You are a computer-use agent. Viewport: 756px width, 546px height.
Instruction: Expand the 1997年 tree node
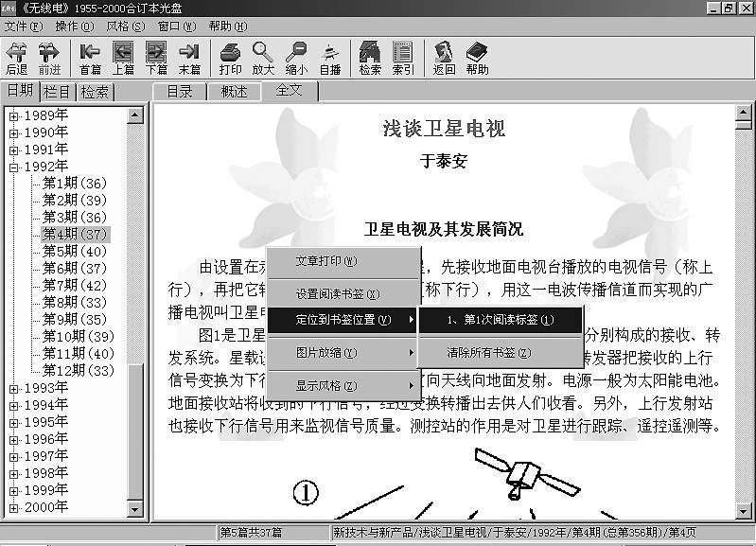[x=13, y=457]
